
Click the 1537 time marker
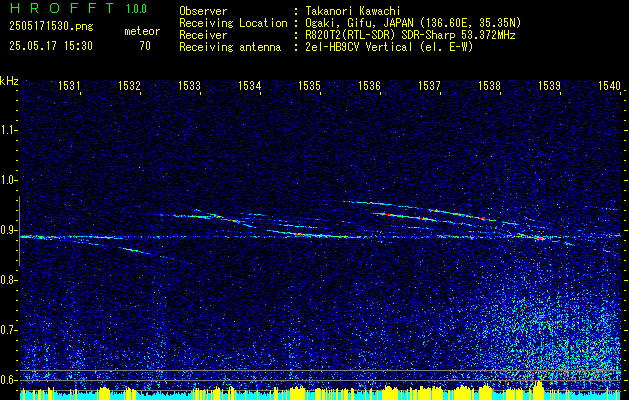tap(429, 85)
